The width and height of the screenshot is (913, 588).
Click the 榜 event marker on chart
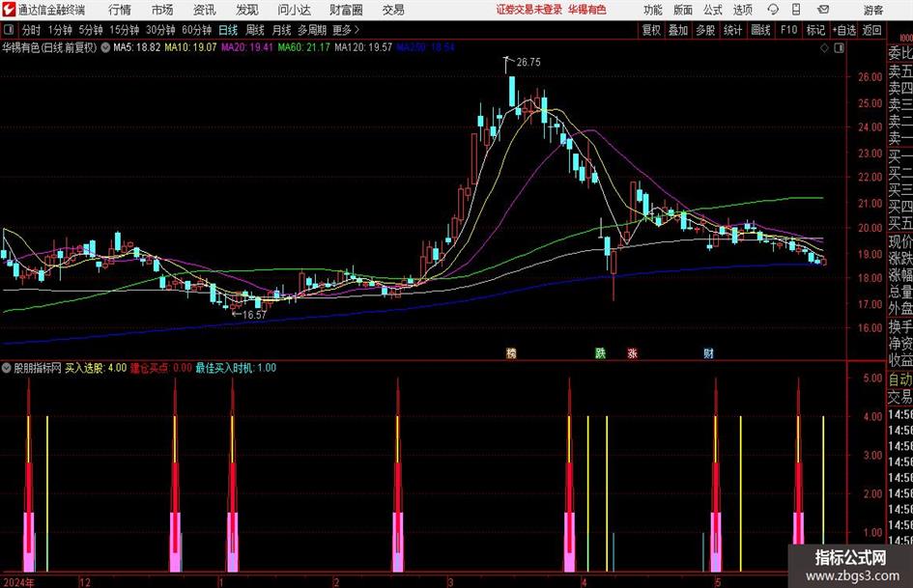point(511,352)
